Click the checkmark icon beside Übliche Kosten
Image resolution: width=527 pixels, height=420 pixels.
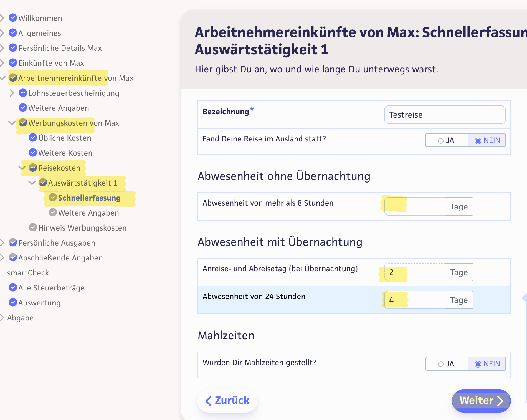pos(33,138)
